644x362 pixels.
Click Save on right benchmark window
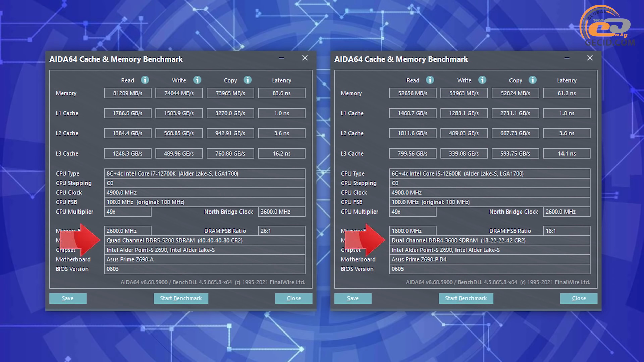[x=353, y=298]
